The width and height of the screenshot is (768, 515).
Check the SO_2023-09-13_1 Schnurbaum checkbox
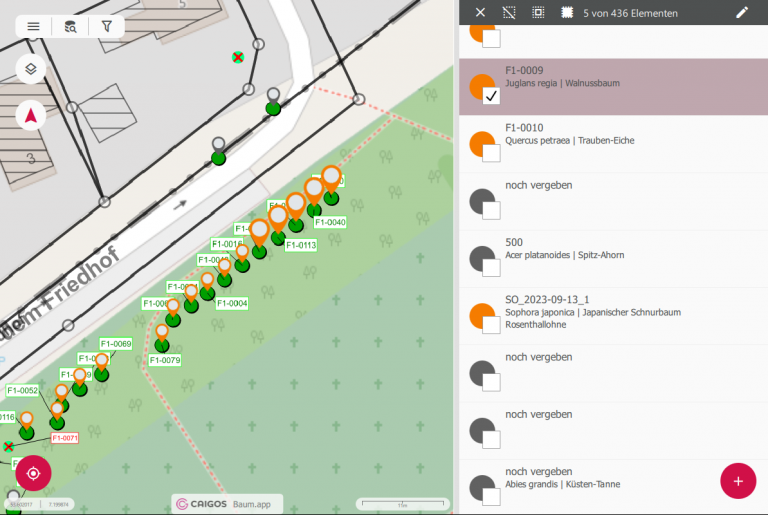(491, 325)
